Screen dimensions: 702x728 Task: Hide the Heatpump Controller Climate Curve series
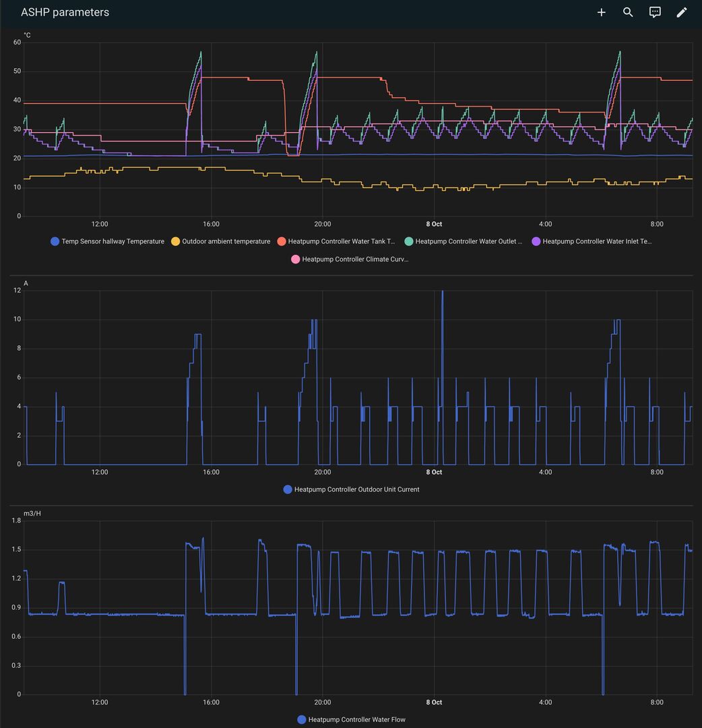click(355, 259)
